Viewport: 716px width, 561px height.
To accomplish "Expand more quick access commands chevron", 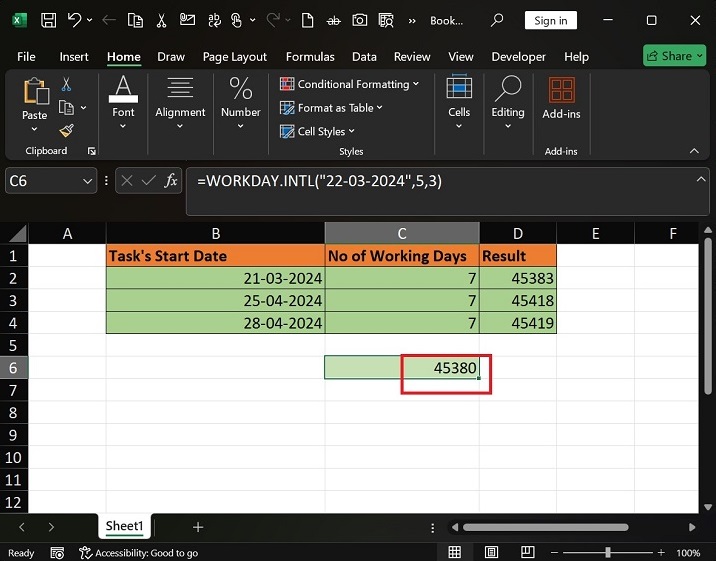I will coord(412,21).
